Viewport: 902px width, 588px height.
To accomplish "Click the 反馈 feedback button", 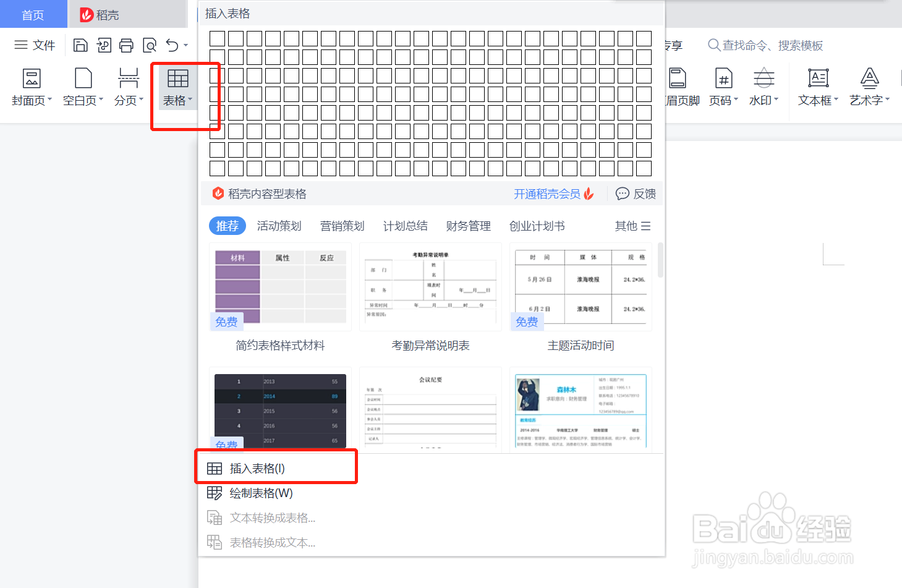I will point(636,194).
